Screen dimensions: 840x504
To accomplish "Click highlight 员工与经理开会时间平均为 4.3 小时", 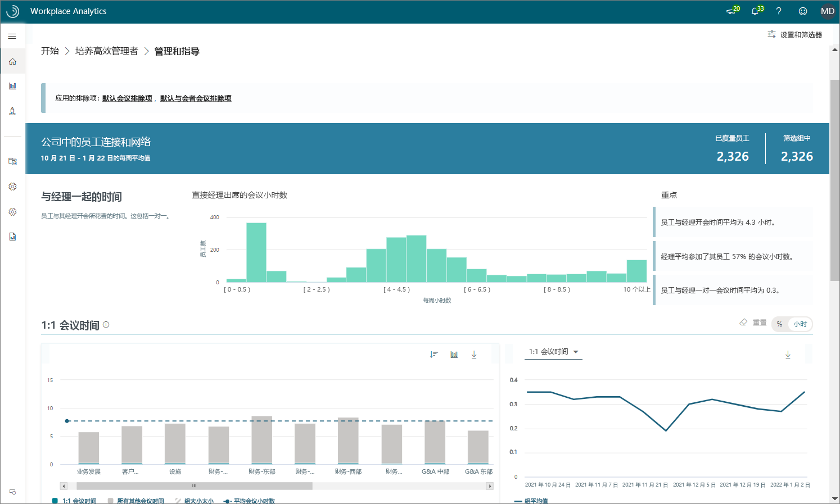I will [733, 223].
